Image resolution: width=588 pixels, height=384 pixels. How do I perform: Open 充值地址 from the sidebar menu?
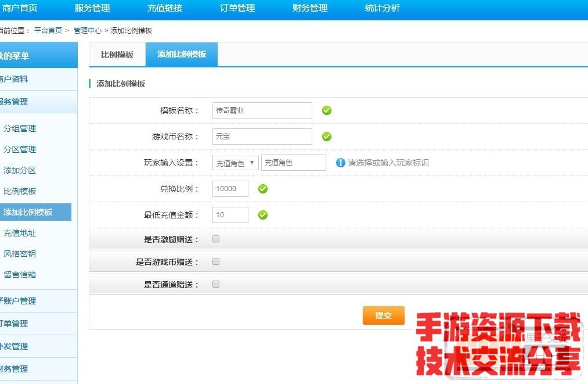pos(20,234)
